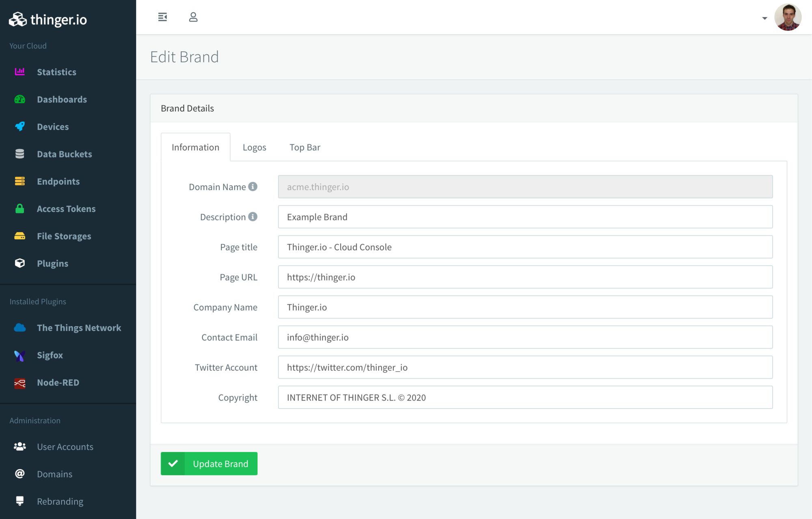Click the user avatar photo
The image size is (812, 519).
[x=788, y=17]
